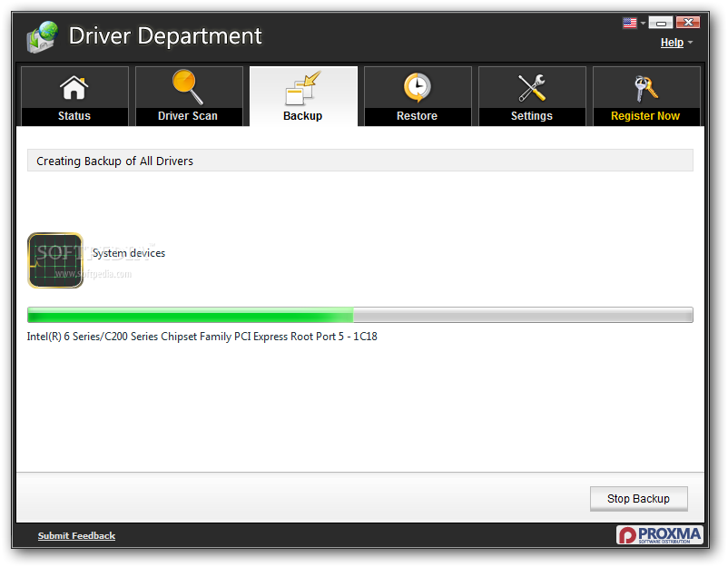Click the System devices monitor icon

(55, 260)
